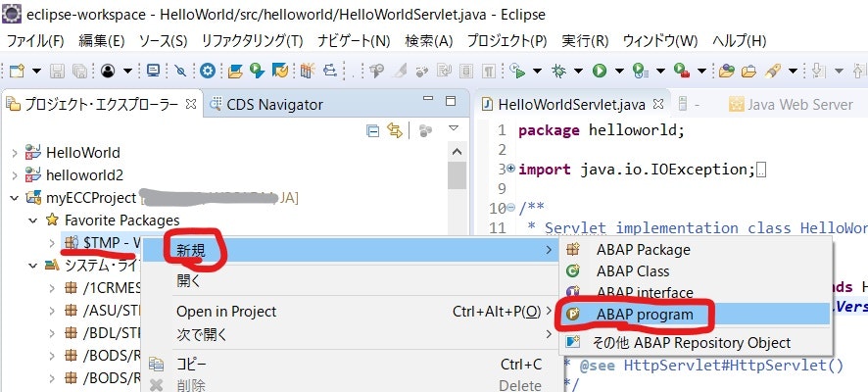Click the Coverage run icon
Viewport: 868px width, 392px height.
[517, 71]
